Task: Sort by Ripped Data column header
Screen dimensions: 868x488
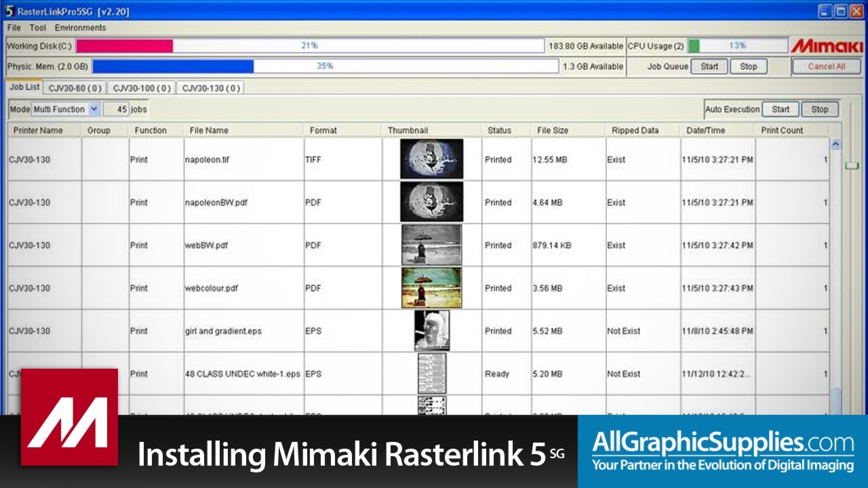Action: tap(642, 130)
